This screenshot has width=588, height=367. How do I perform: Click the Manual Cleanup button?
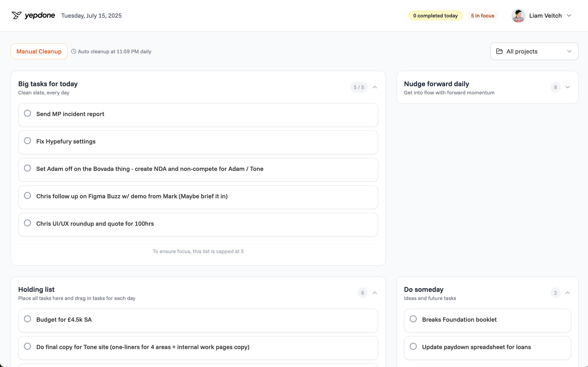click(x=39, y=52)
